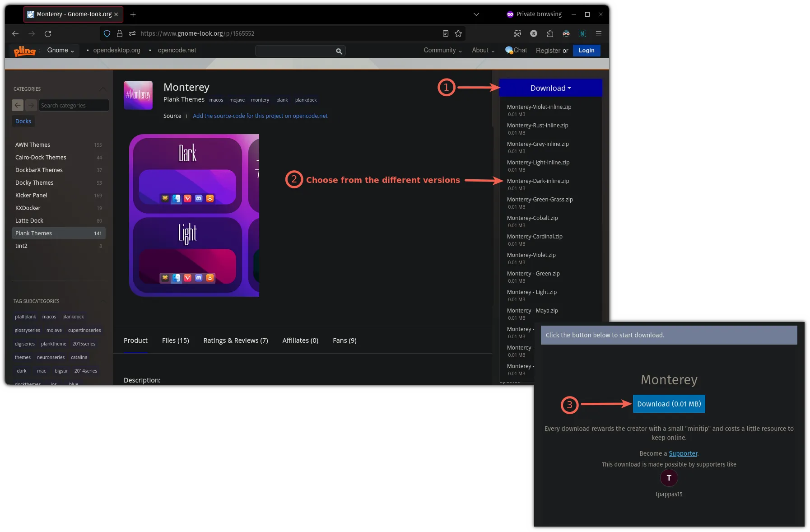The width and height of the screenshot is (810, 532).
Task: Click the Search categories input field
Action: pyautogui.click(x=74, y=105)
